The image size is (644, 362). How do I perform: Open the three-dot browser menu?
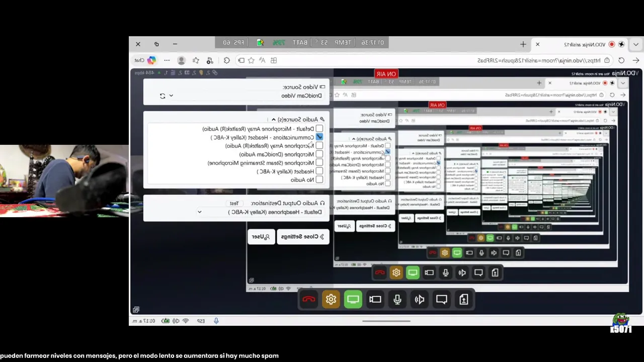167,60
